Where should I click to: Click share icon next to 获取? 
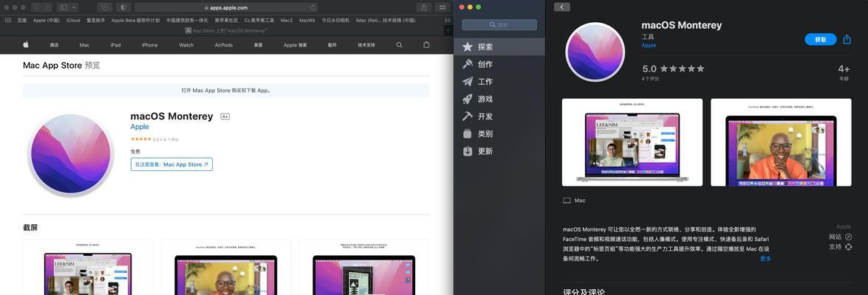pyautogui.click(x=847, y=39)
